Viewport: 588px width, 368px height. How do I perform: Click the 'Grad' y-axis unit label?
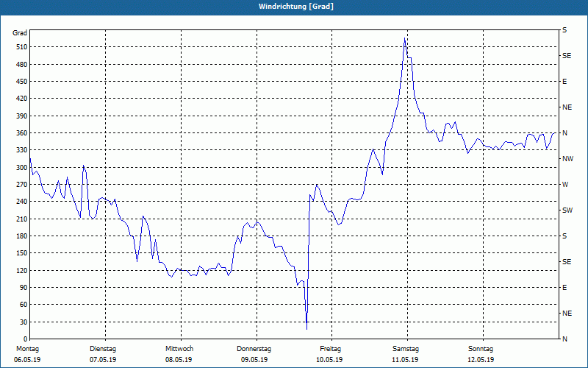pos(21,33)
